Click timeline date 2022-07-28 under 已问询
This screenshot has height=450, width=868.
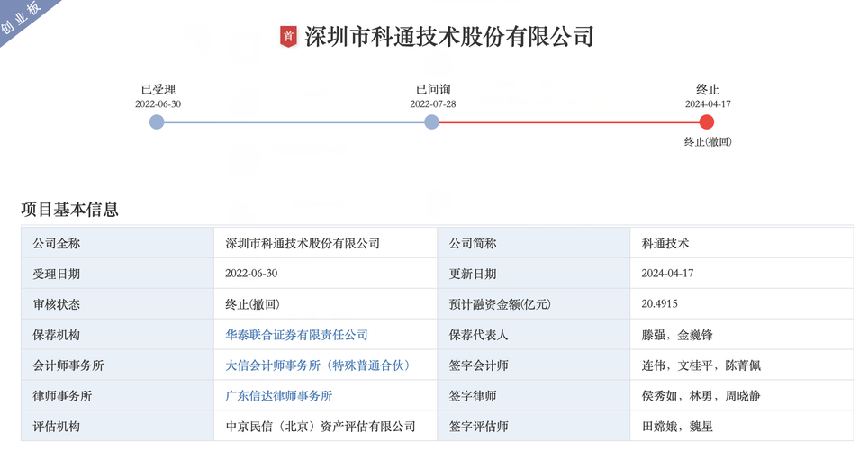coord(433,104)
